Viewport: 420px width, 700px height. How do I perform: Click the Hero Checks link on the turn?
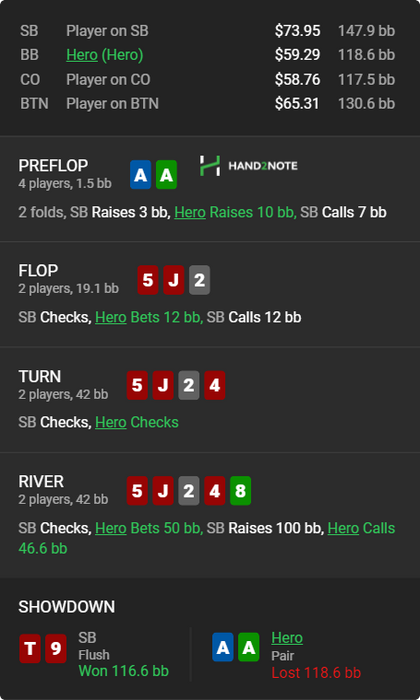[x=111, y=422]
